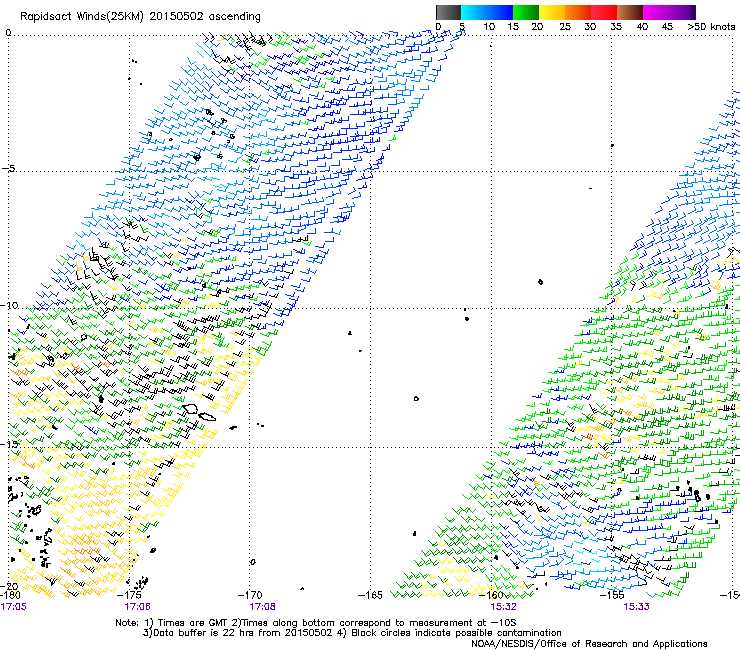The height and width of the screenshot is (650, 740).
Task: Click the purple '15:33' pass time label
Action: click(636, 606)
